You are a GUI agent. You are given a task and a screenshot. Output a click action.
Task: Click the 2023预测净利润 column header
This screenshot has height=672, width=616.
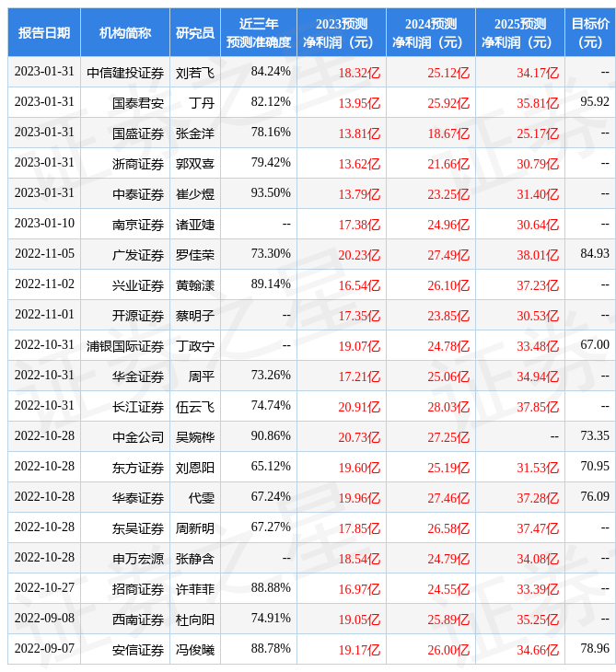(342, 32)
